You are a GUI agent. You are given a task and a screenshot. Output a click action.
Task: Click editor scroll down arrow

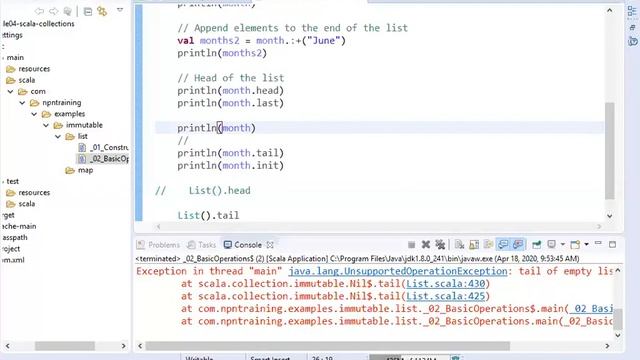point(609,216)
